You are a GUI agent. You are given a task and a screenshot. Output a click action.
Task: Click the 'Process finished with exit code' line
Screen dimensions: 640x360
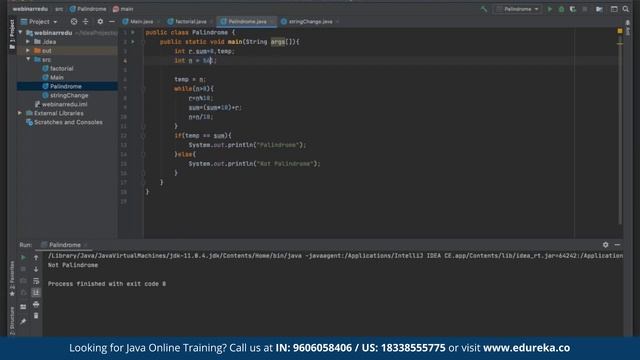point(107,284)
